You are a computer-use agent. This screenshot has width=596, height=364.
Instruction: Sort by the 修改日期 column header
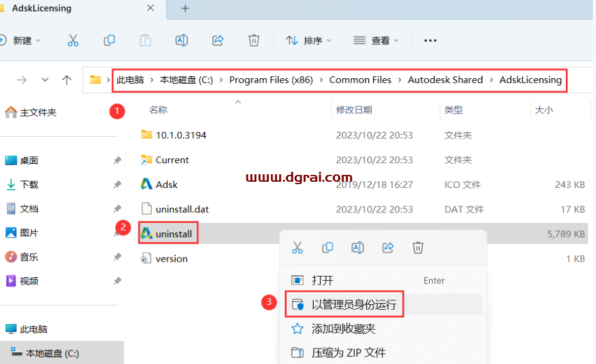[x=354, y=110]
